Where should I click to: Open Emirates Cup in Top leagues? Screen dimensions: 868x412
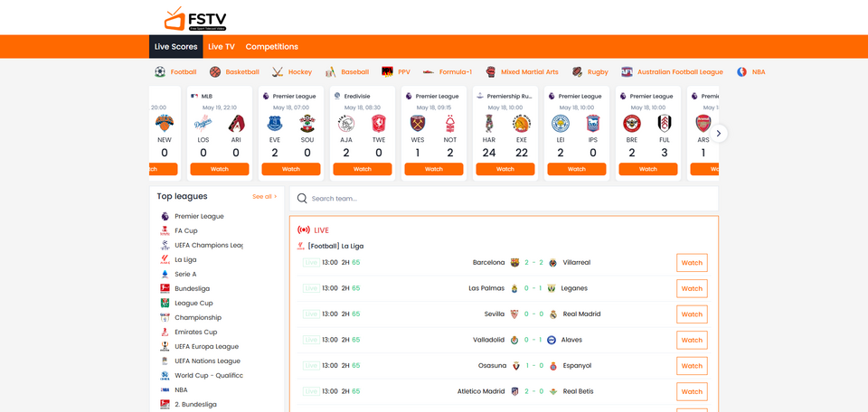pos(196,332)
